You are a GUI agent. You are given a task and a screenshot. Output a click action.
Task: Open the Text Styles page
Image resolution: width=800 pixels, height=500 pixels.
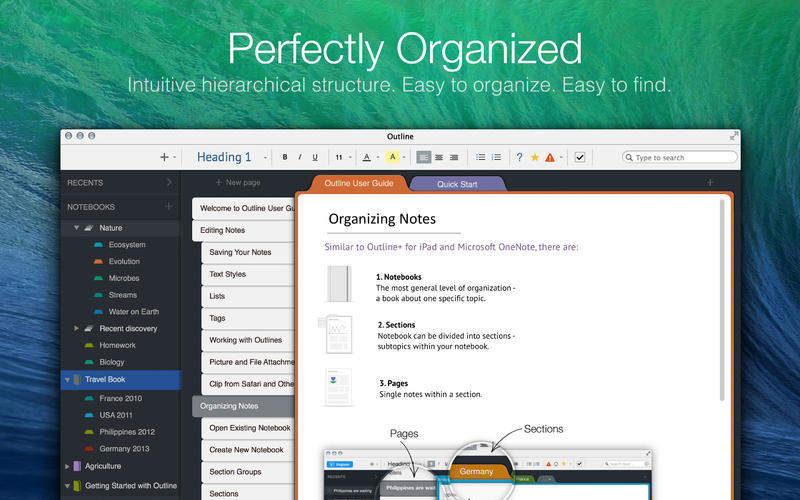tap(248, 274)
